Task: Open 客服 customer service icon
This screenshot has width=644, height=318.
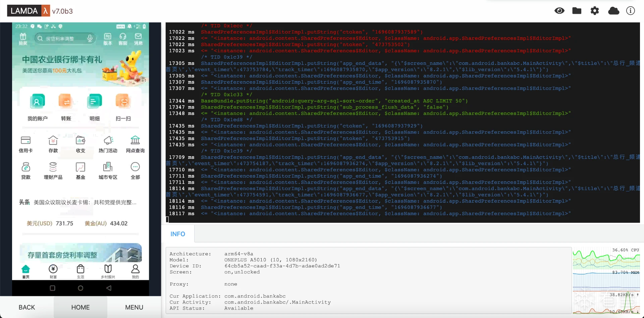Action: click(123, 39)
